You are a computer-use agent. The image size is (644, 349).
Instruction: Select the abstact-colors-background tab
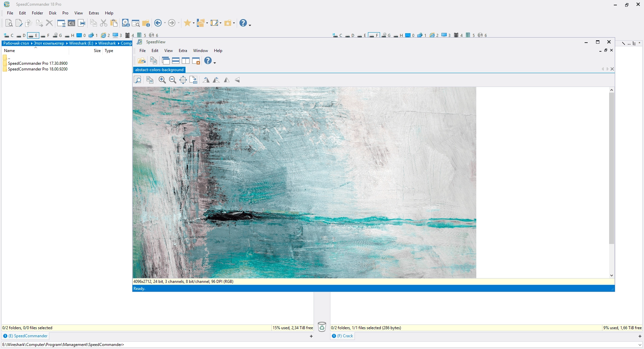point(159,70)
